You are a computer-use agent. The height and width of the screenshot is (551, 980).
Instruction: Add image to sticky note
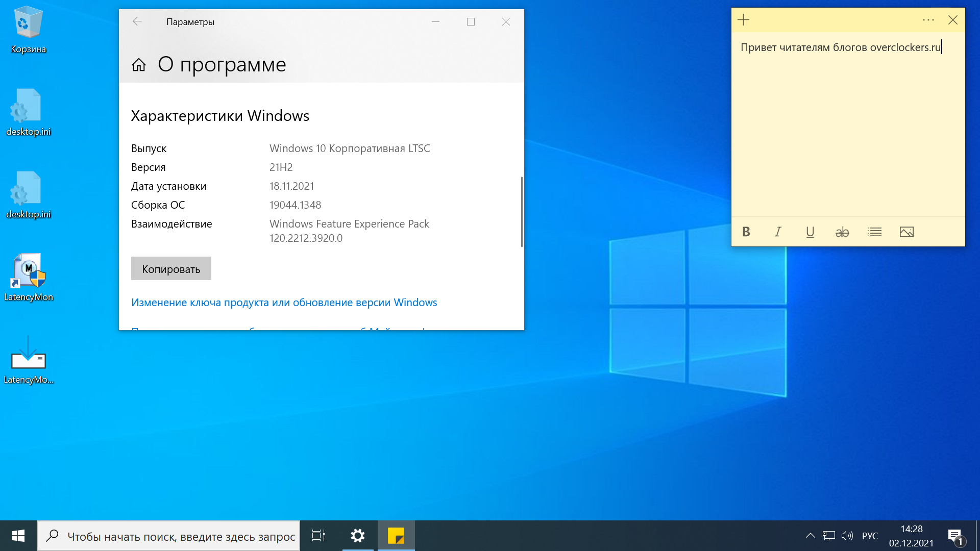point(906,232)
